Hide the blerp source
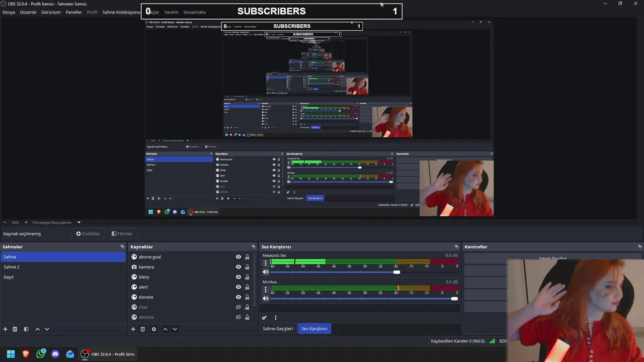The image size is (644, 362). coord(238,277)
